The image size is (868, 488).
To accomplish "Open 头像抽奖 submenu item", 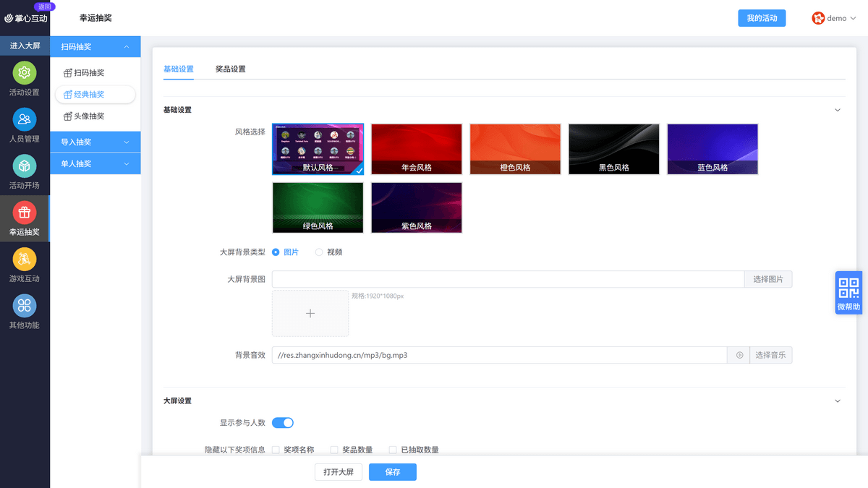I will (x=95, y=116).
